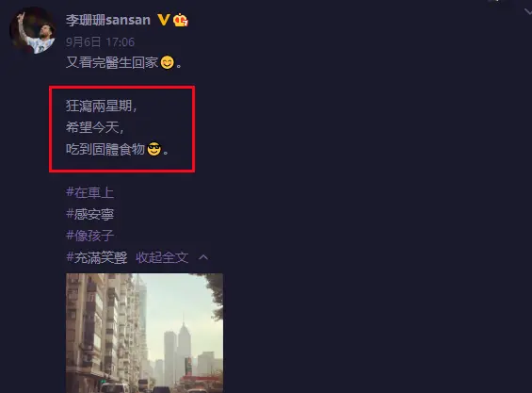Open the #充滿笑聲 hashtag
This screenshot has height=393, width=532.
tap(97, 257)
